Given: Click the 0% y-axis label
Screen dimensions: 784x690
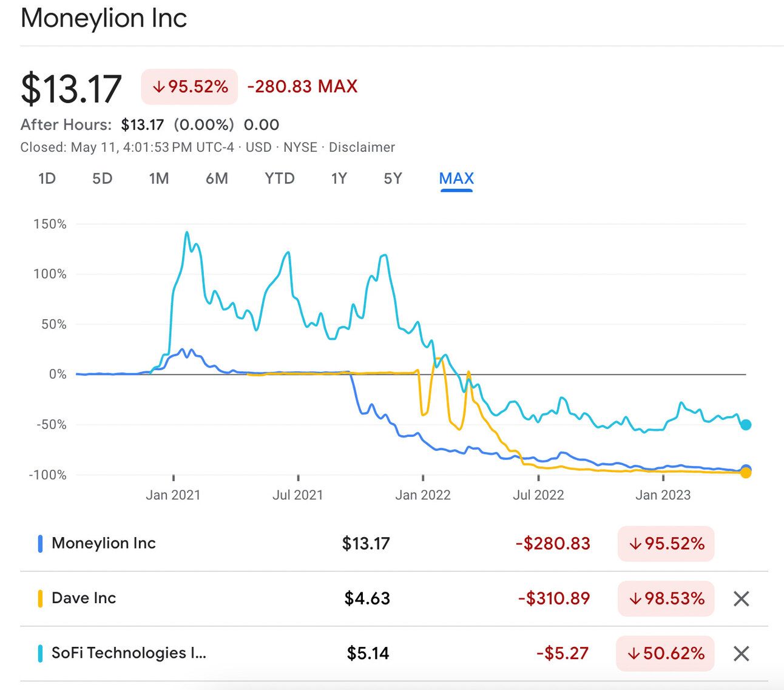Looking at the screenshot, I should point(58,374).
